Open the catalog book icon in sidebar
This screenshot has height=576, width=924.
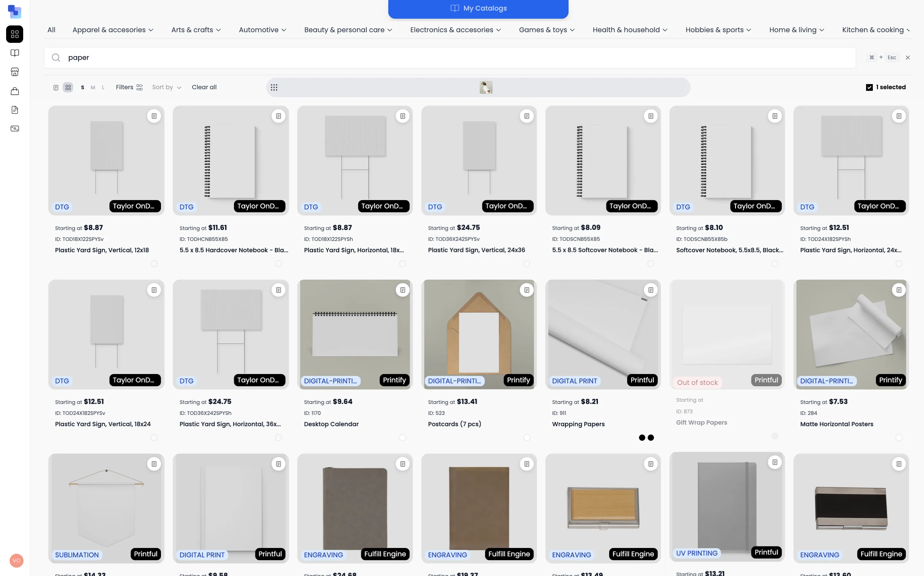pyautogui.click(x=15, y=53)
